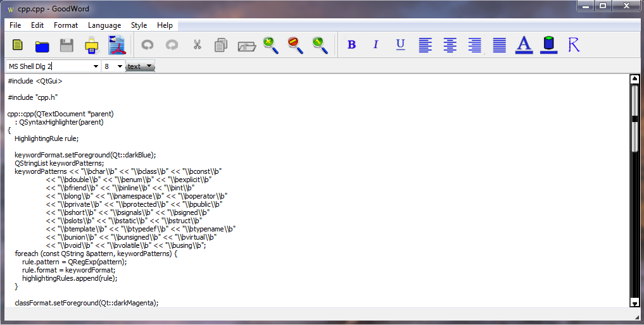Image resolution: width=644 pixels, height=325 pixels.
Task: Click 'classFormat.setForeground(Qt::darkMagenta);' line
Action: 87,302
